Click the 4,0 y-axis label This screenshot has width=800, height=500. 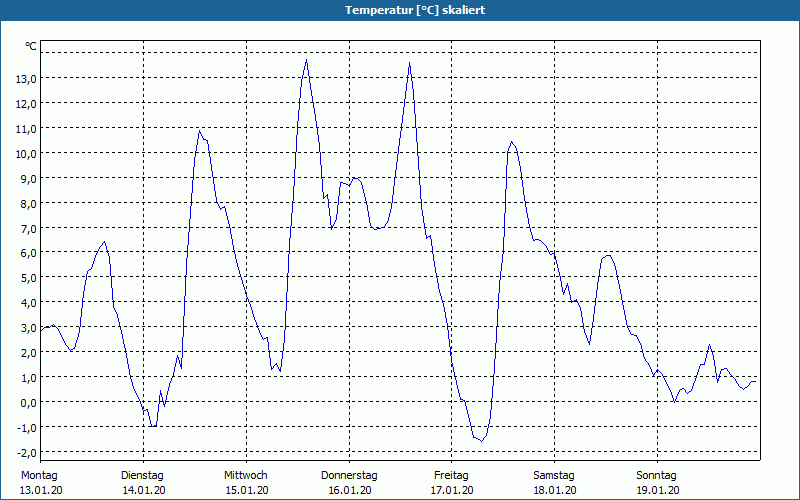28,303
